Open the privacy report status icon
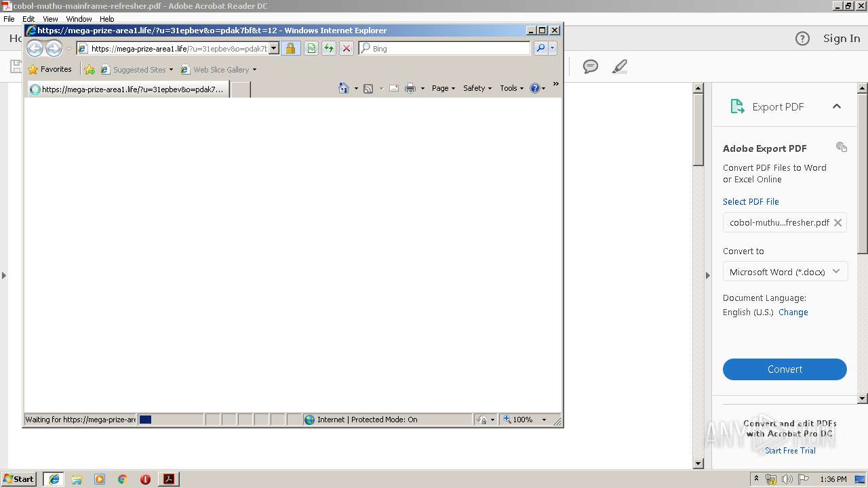 482,420
